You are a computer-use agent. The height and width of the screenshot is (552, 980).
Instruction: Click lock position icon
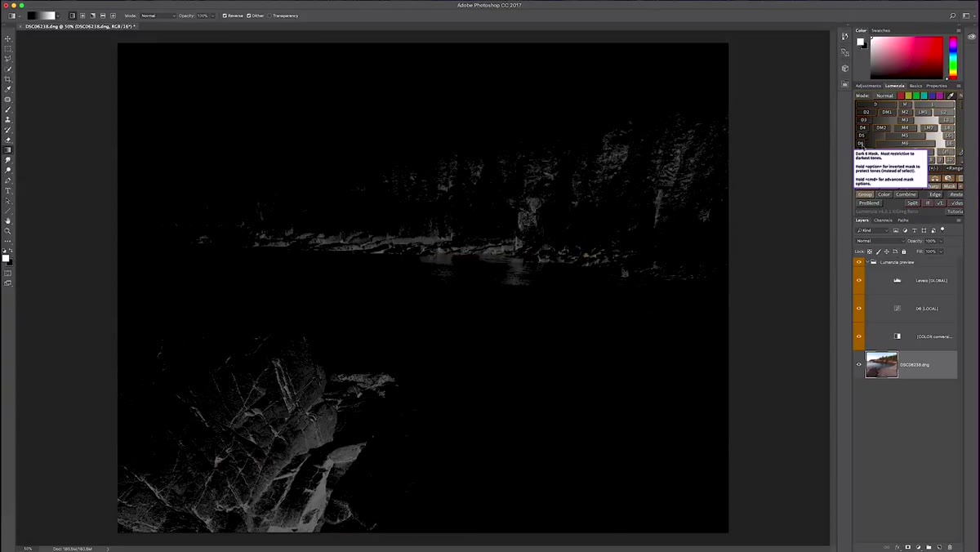887,252
